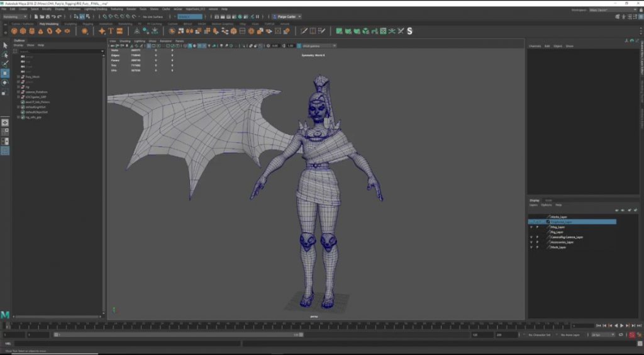The height and width of the screenshot is (355, 644).
Task: Create a polygon sphere from the shelf
Action: pyautogui.click(x=14, y=31)
